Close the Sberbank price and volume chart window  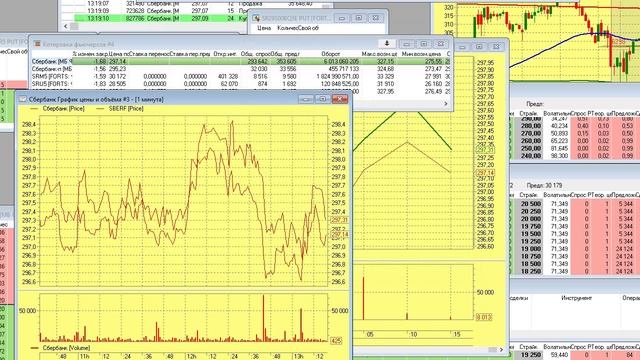(x=340, y=99)
